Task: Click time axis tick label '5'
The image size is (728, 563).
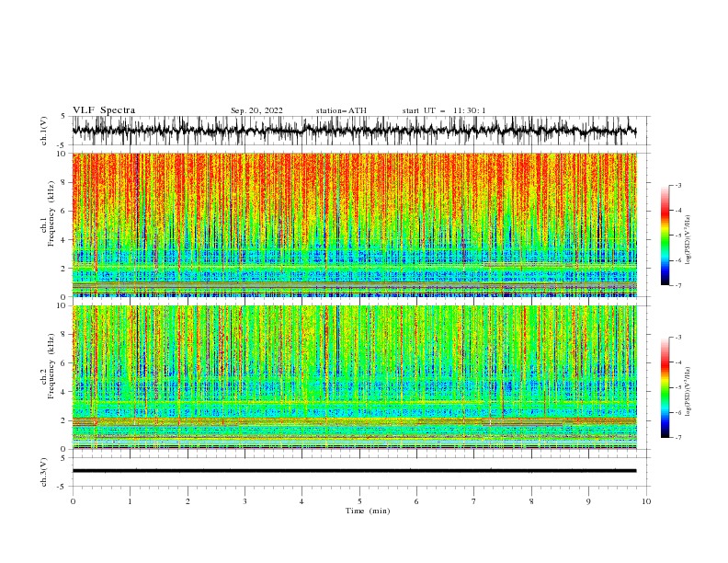Action: tap(359, 501)
